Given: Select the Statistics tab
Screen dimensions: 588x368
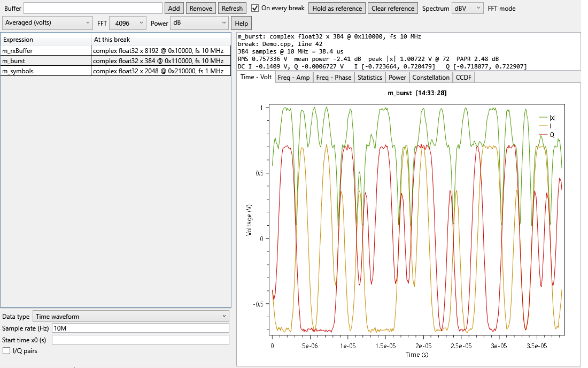Looking at the screenshot, I should click(370, 77).
